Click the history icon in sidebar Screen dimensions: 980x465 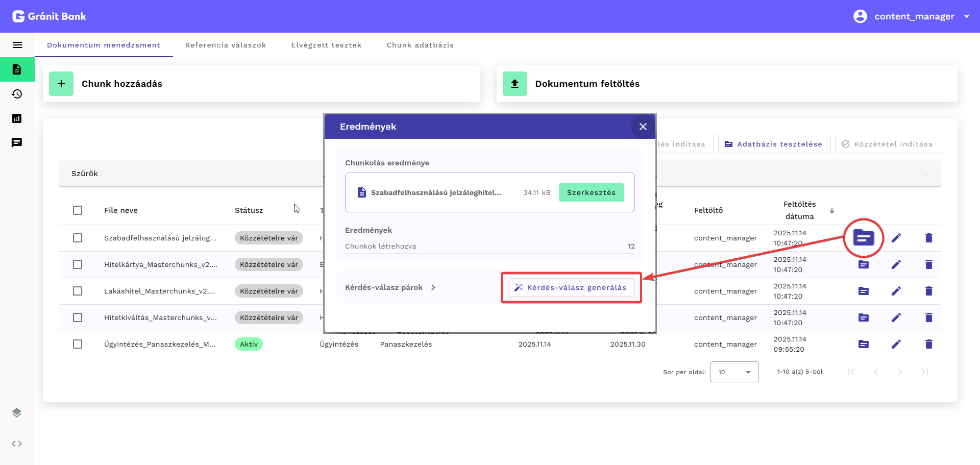pyautogui.click(x=17, y=94)
